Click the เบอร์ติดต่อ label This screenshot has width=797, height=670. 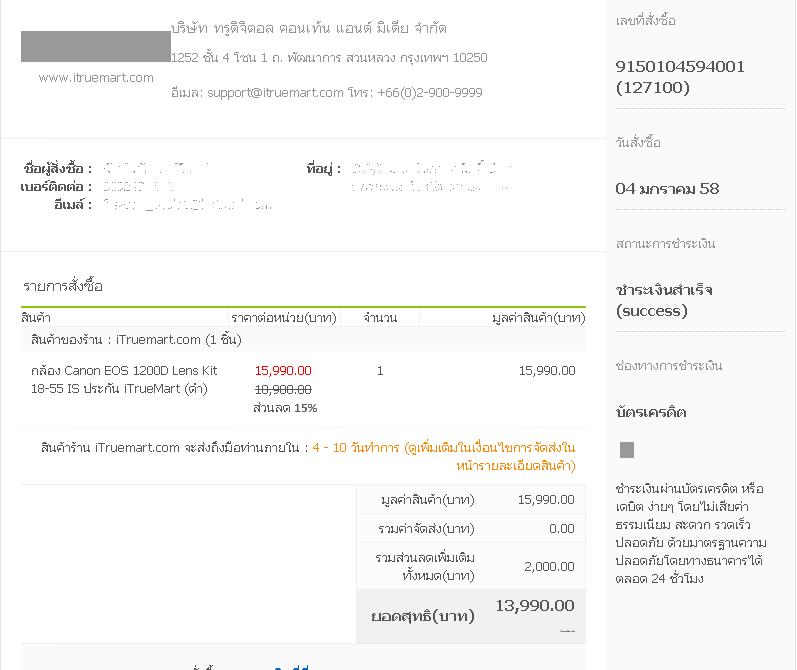pos(56,187)
